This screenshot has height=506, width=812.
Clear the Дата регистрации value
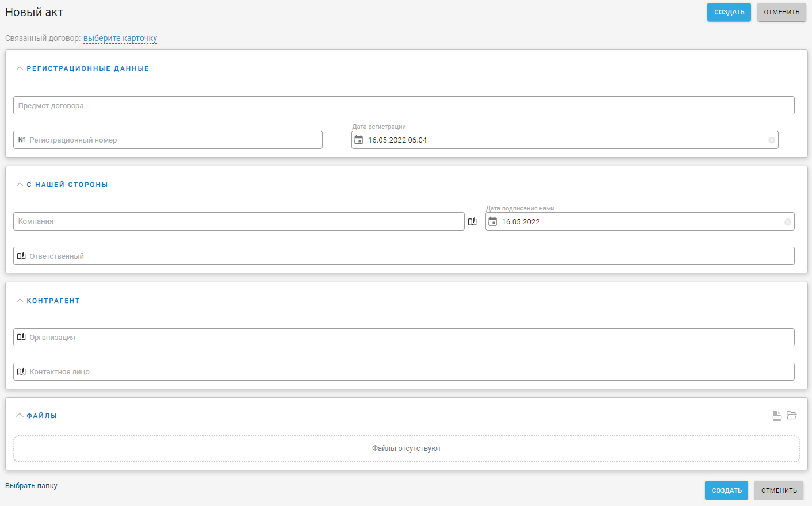[772, 140]
